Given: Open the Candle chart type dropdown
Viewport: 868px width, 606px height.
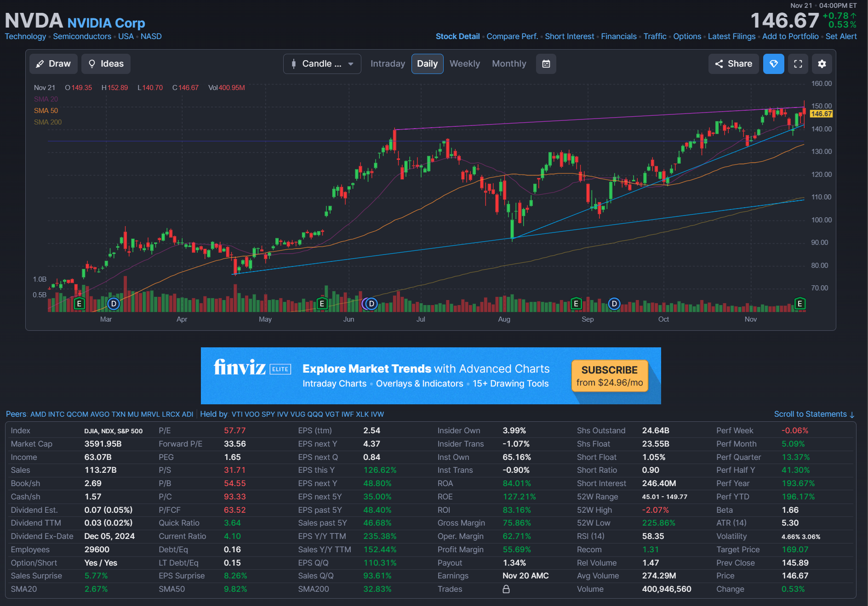Looking at the screenshot, I should pos(322,64).
